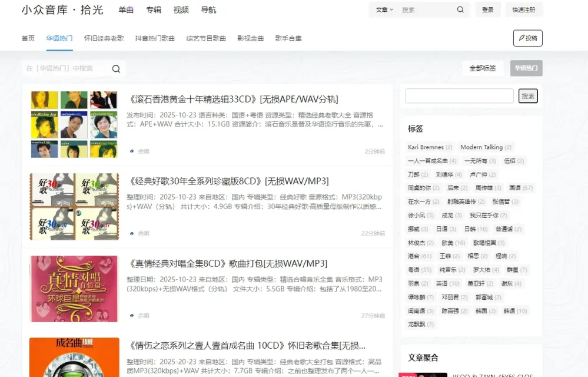Click the author avatar icon under 真情经典对唱 post
Screen dimensions: 588x377
[132, 316]
